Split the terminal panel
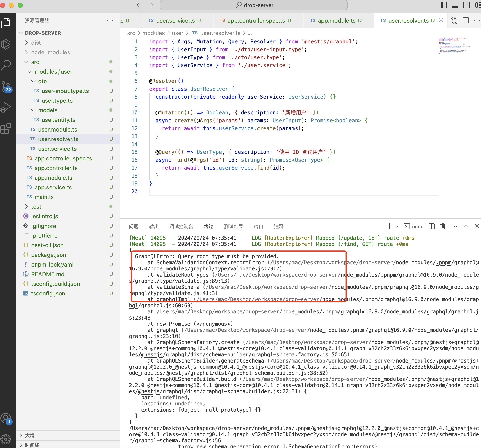This screenshot has height=448, width=481. 431,226
